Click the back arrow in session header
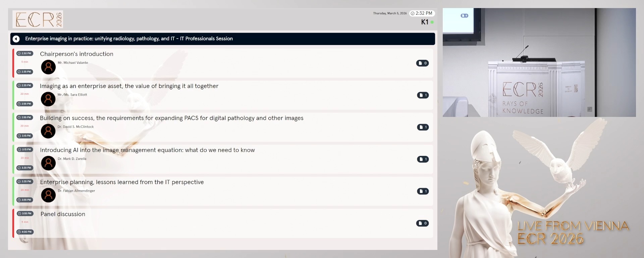The height and width of the screenshot is (258, 644). (16, 39)
